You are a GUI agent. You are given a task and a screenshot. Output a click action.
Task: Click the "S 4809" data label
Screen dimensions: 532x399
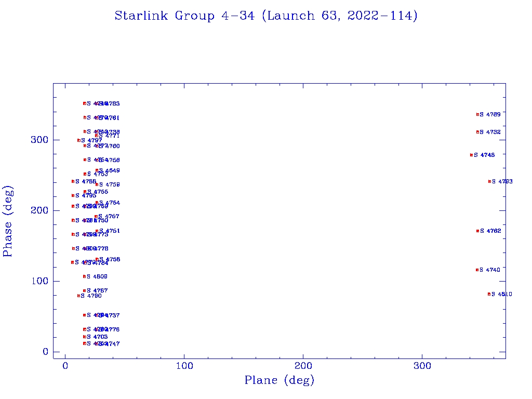pyautogui.click(x=97, y=277)
